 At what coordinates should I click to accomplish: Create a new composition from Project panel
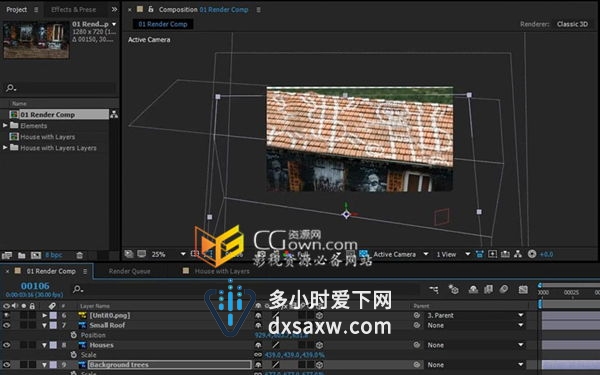pyautogui.click(x=36, y=255)
